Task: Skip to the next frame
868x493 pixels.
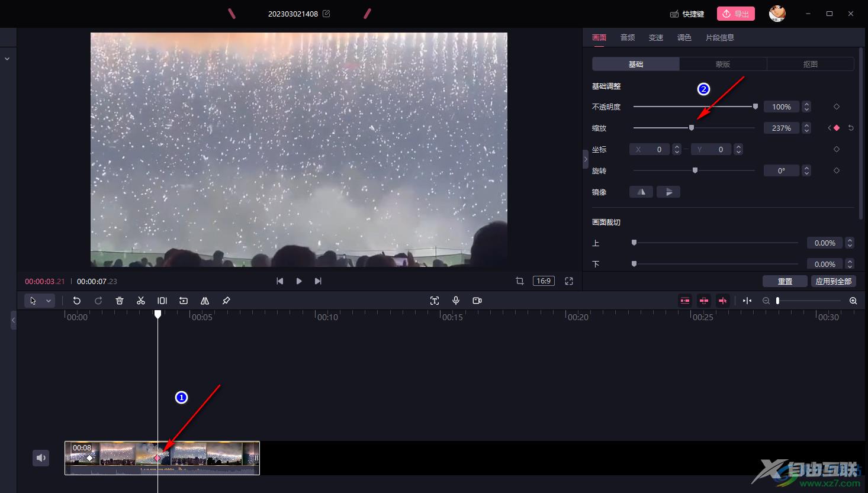Action: point(318,281)
